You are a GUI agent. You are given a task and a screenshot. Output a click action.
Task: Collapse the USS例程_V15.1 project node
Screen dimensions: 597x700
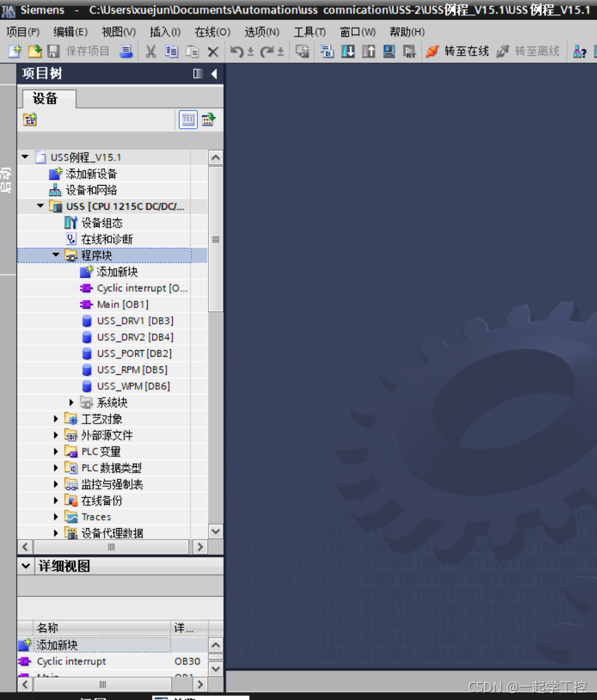point(25,157)
